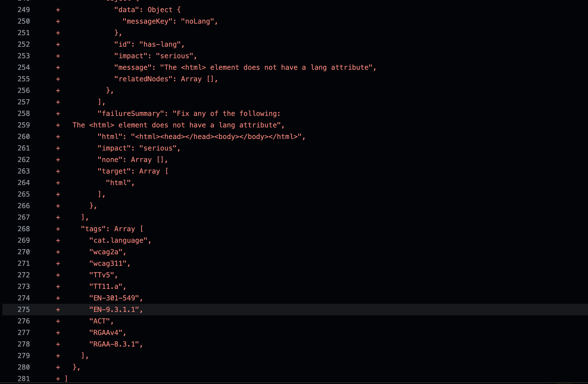
Task: Click the "has-lang" string value
Action: pyautogui.click(x=160, y=44)
